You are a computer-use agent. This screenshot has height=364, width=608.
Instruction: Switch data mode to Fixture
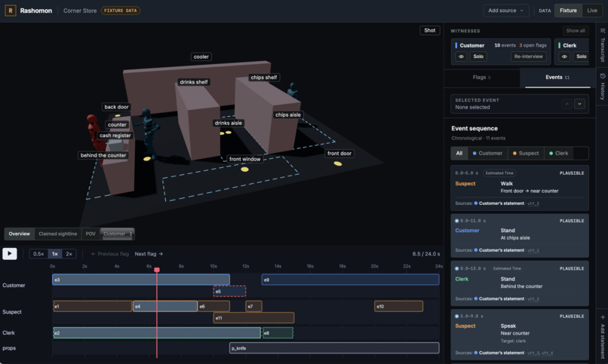click(x=568, y=11)
